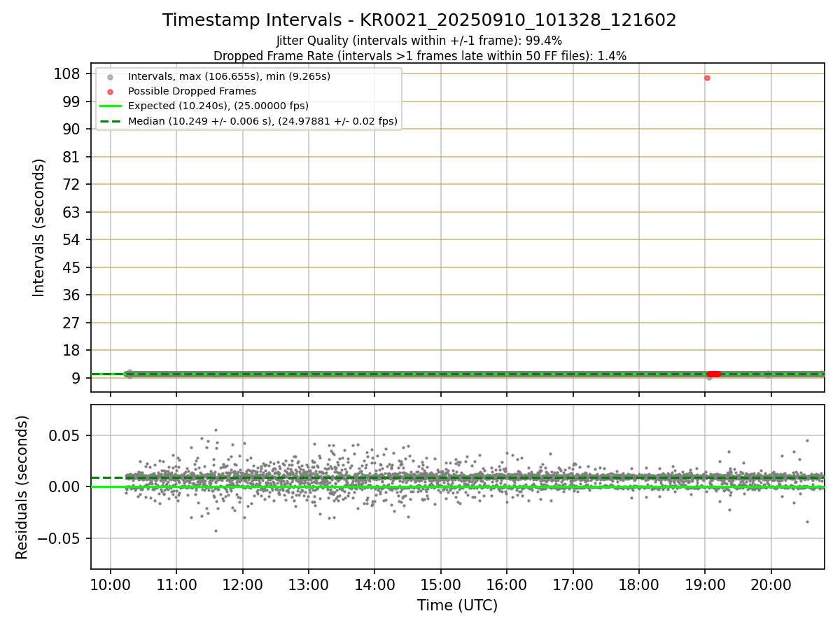Click the 'Jitter Quality' 99.4% subtitle line

[x=419, y=41]
